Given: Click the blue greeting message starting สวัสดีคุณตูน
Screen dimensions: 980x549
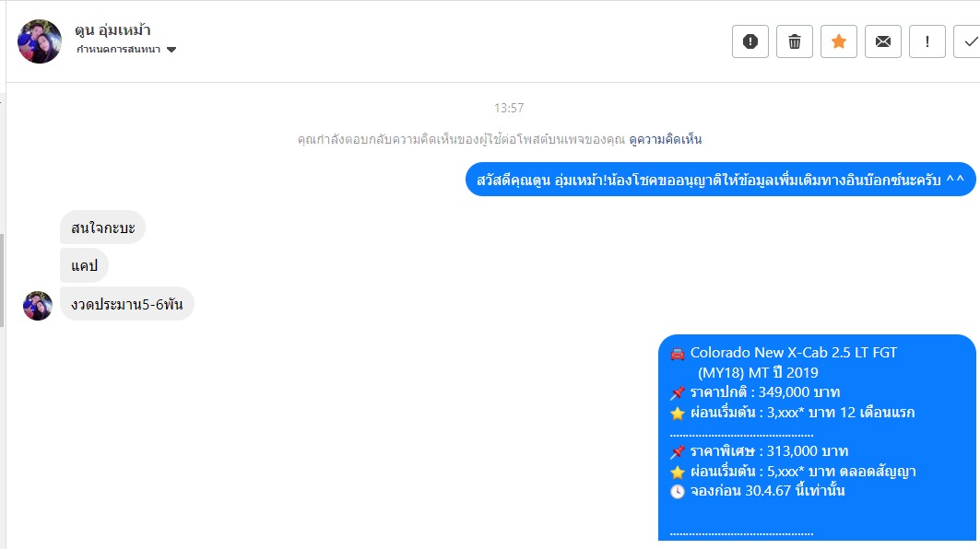Looking at the screenshot, I should [721, 180].
